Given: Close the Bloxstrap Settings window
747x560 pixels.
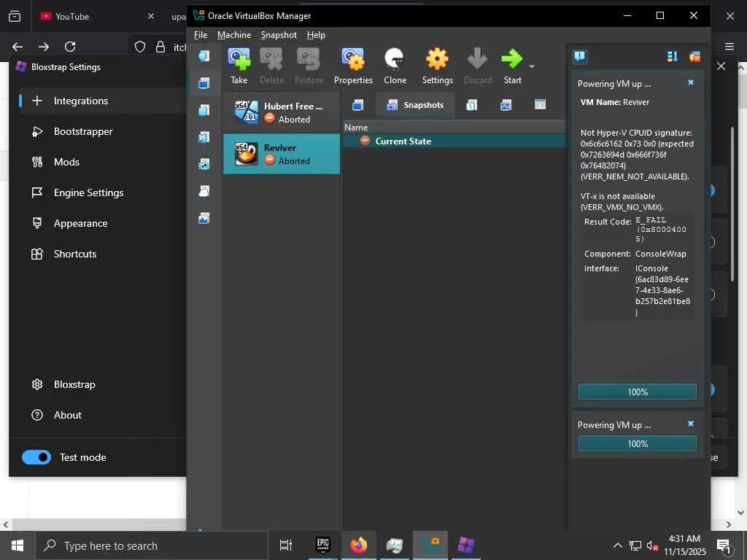Looking at the screenshot, I should click(x=721, y=66).
